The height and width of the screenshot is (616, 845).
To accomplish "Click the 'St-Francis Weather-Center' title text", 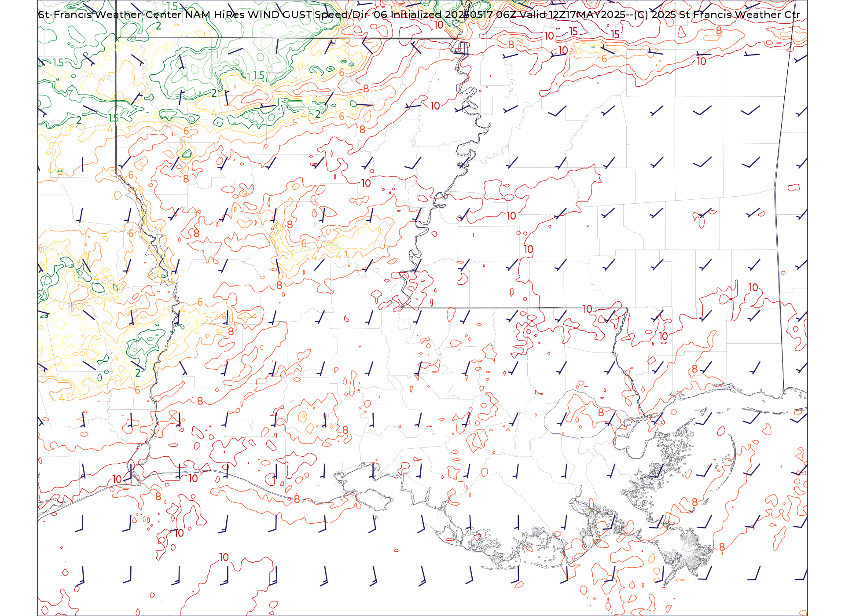I will pos(110,15).
